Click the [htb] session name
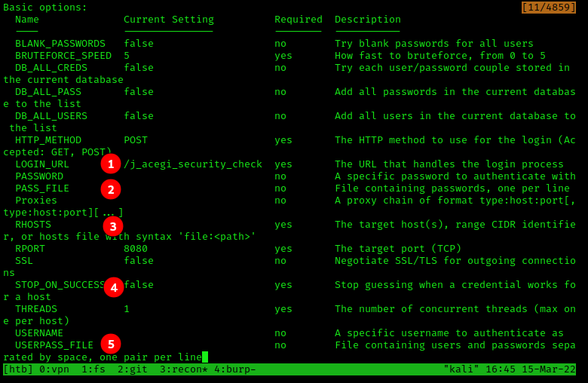The height and width of the screenshot is (383, 588). [18, 369]
